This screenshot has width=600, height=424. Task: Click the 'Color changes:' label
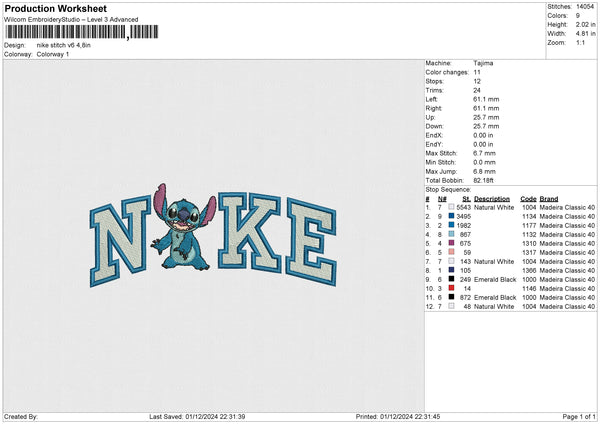pyautogui.click(x=447, y=72)
